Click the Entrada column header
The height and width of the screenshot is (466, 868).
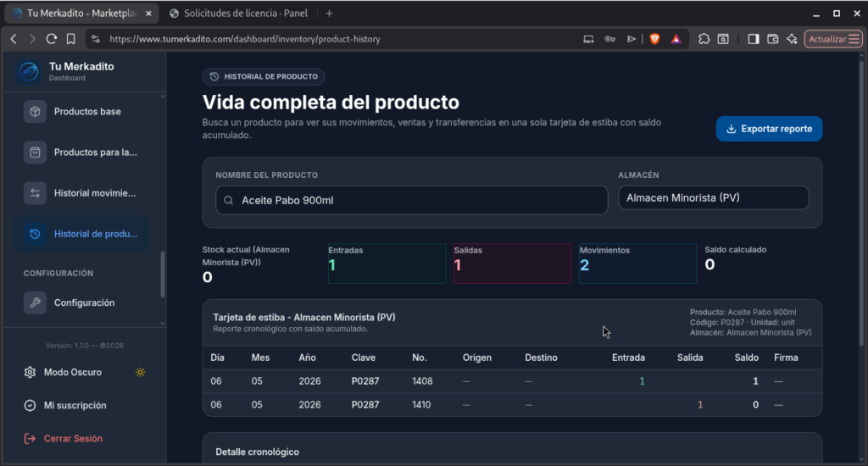click(628, 358)
